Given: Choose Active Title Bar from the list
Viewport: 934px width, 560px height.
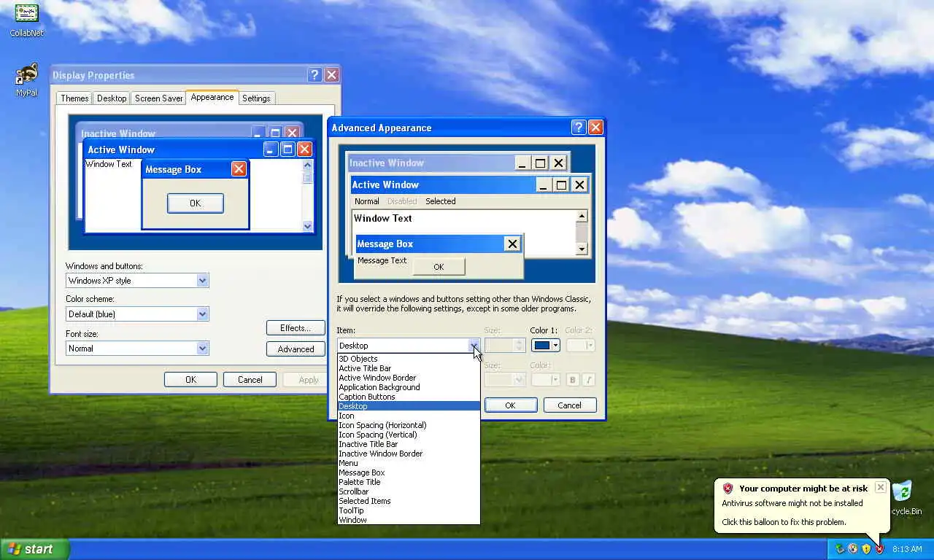Looking at the screenshot, I should point(409,368).
